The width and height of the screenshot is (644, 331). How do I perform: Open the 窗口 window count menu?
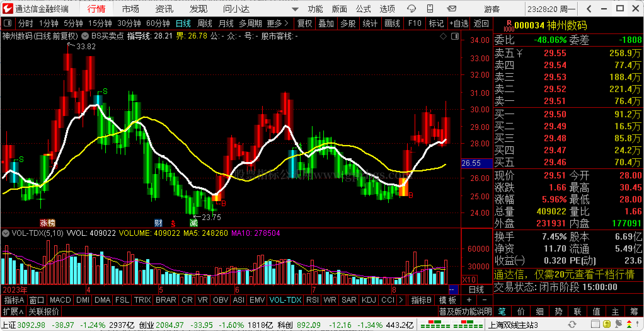coord(37,300)
